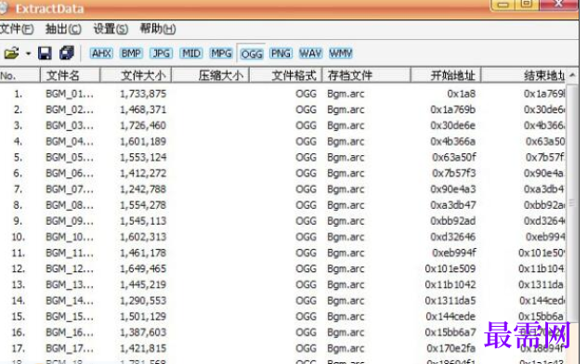This screenshot has width=588, height=364.
Task: Select the BGM_06... file row
Action: 282,174
